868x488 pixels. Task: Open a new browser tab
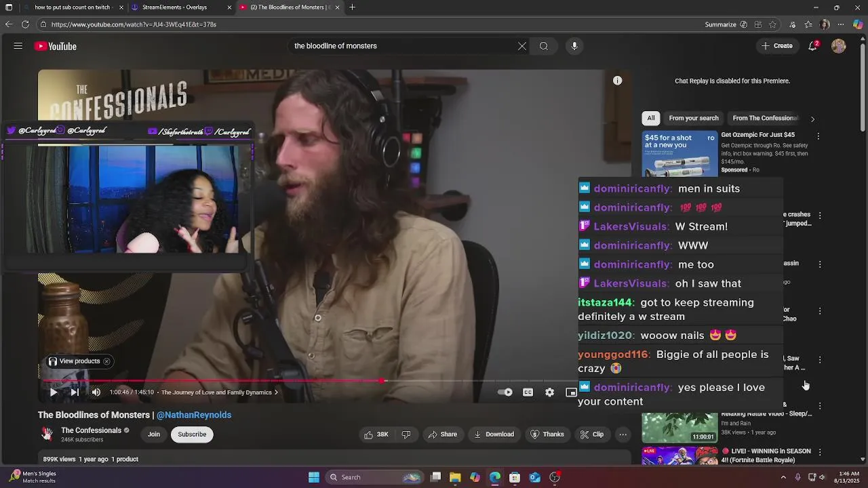[x=352, y=7]
